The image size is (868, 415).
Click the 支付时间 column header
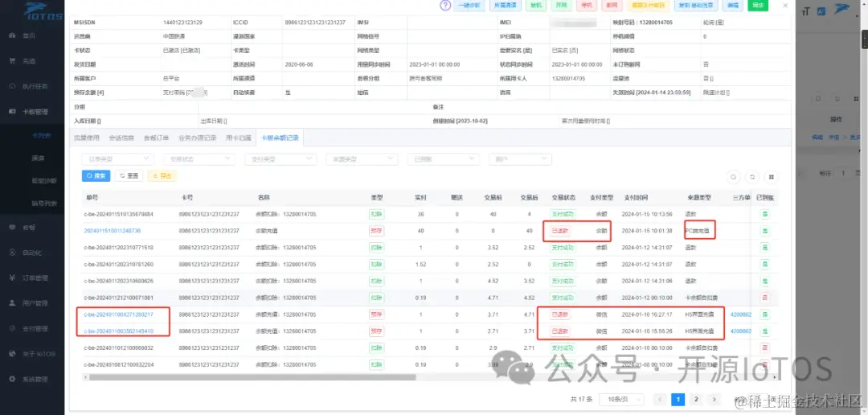click(636, 198)
